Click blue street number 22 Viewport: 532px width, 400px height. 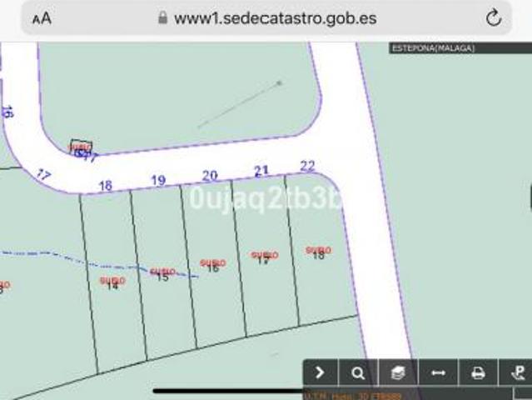[308, 166]
